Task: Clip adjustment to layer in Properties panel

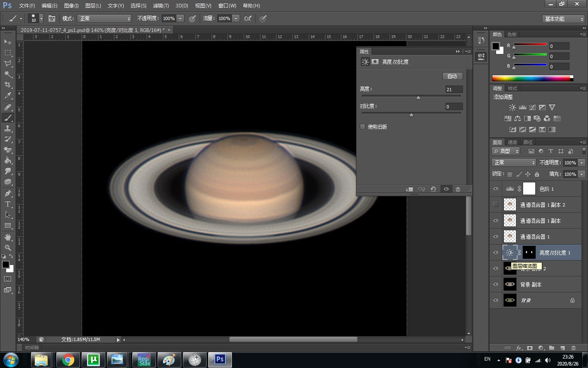Action: 409,189
